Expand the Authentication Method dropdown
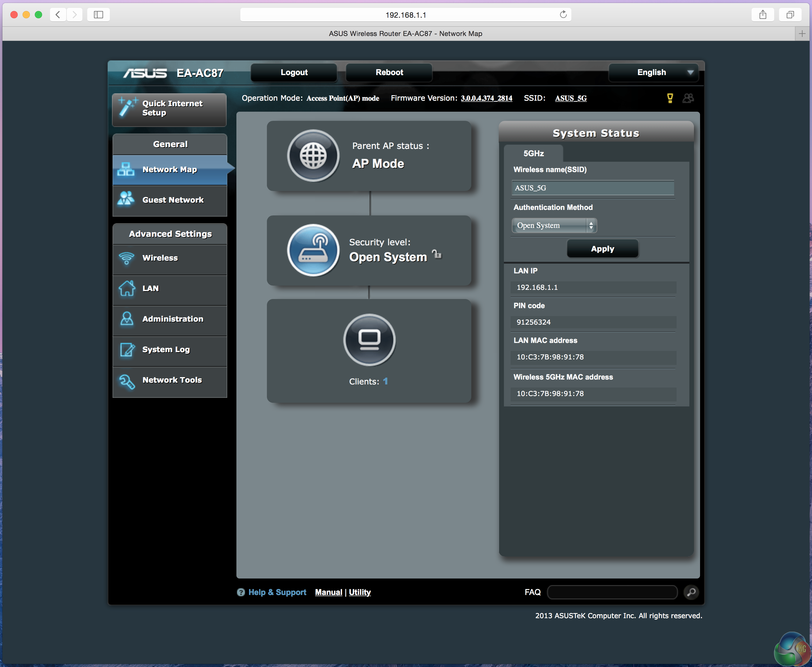The image size is (812, 667). point(554,225)
